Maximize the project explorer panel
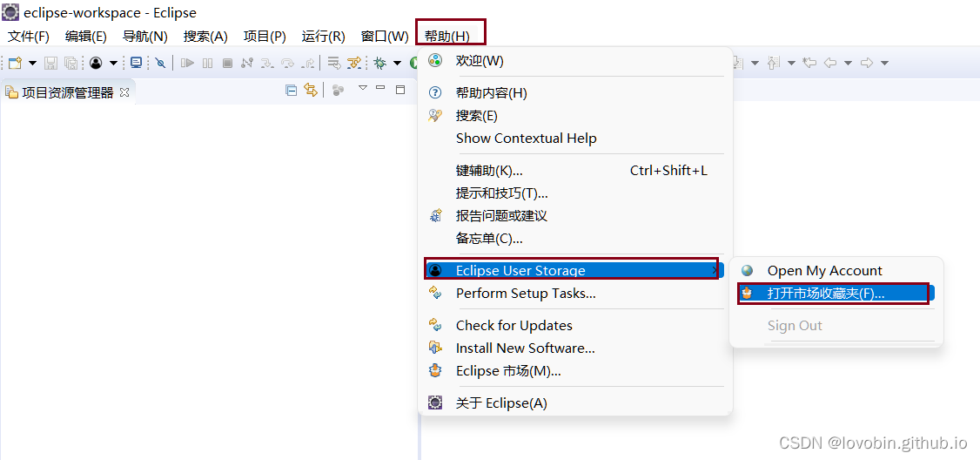This screenshot has height=460, width=980. [400, 90]
